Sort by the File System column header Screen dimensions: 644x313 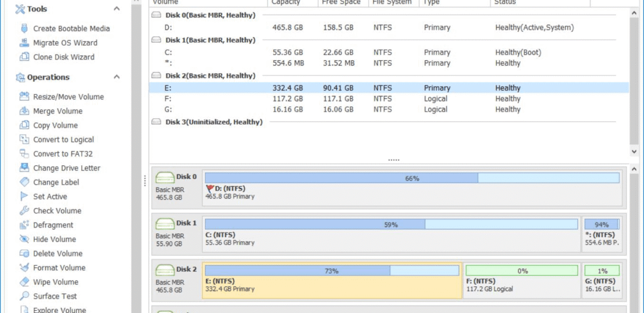393,3
